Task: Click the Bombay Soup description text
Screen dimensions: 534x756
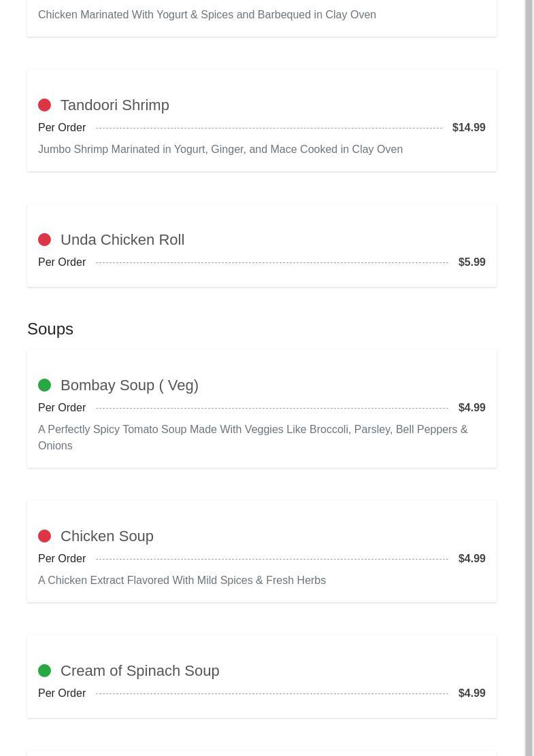Action: pyautogui.click(x=252, y=437)
